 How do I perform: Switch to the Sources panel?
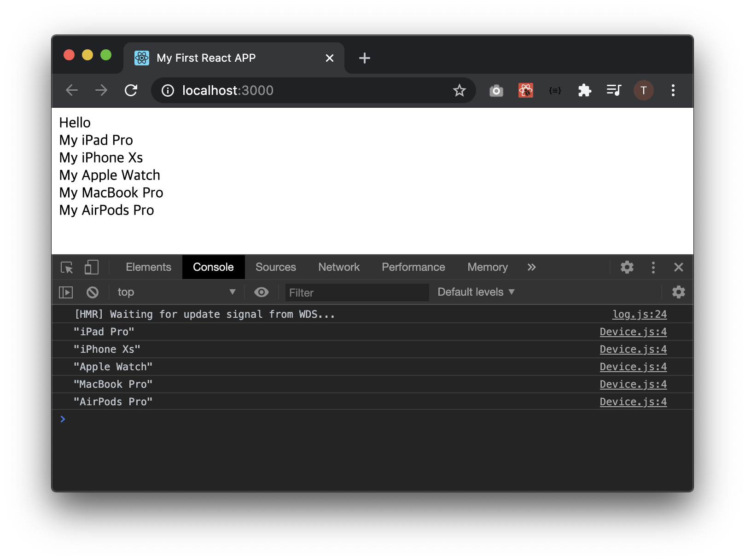pos(275,267)
